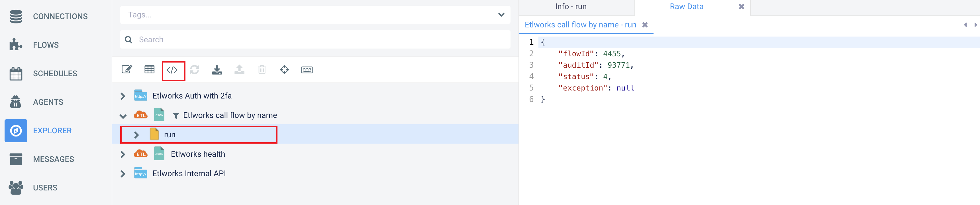Click the table grid view icon
980x205 pixels.
pos(150,69)
